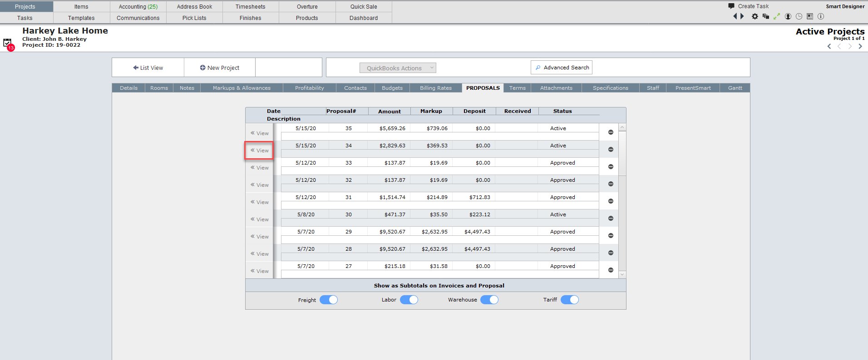Screen dimensions: 868x360
Task: Click the stacked windows icon
Action: tap(766, 16)
